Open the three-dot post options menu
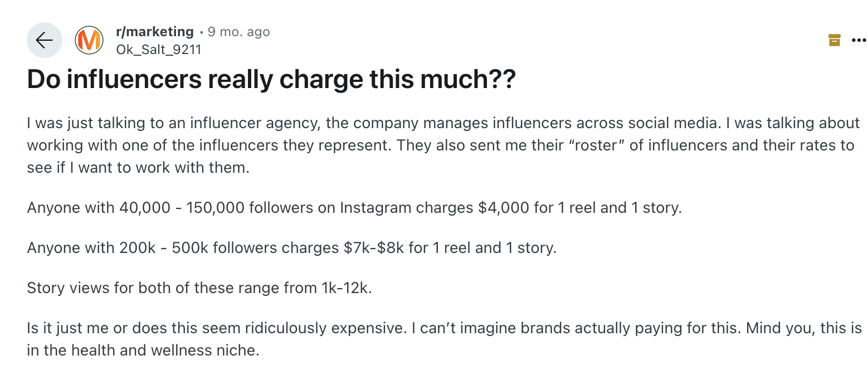 click(859, 40)
